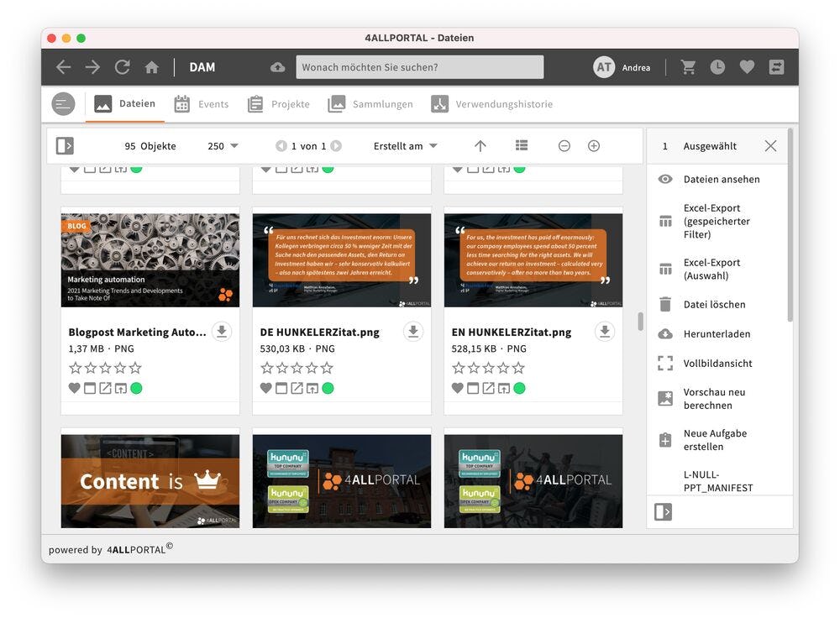
Task: Open the round hamburger menu button
Action: click(63, 104)
